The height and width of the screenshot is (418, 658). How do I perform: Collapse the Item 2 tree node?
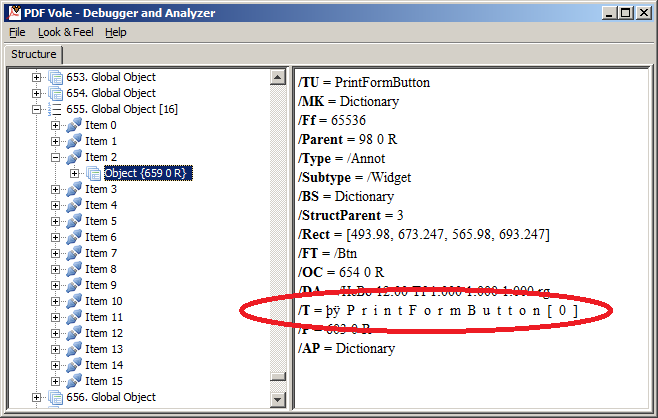pyautogui.click(x=56, y=157)
